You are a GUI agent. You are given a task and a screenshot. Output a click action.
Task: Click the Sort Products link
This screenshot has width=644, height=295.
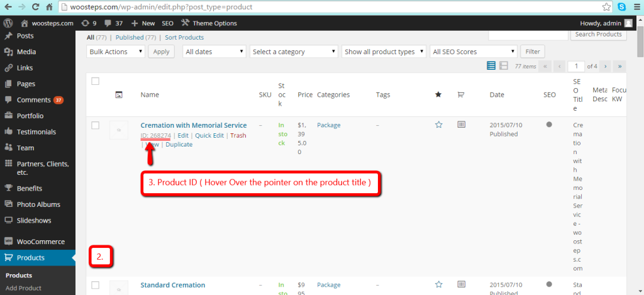(184, 37)
